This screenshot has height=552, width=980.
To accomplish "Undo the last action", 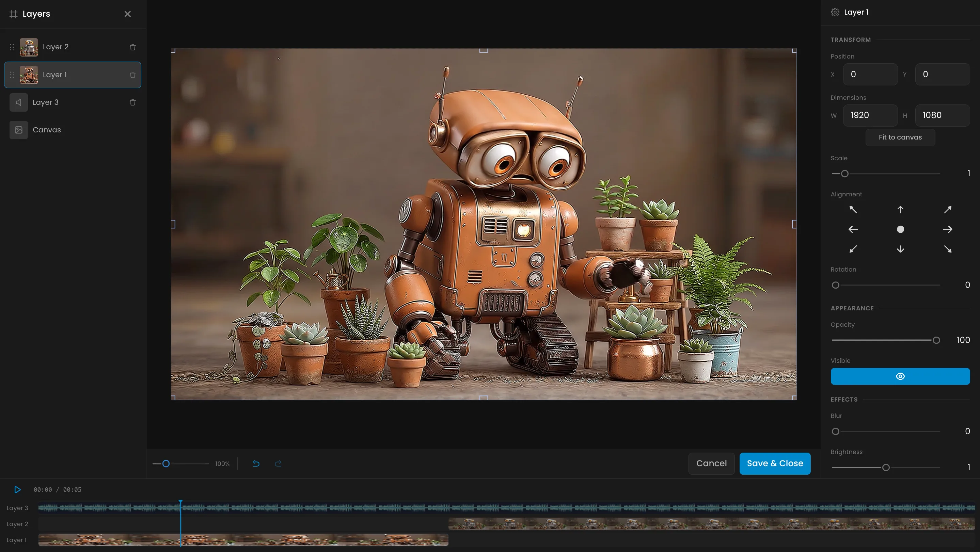I will (256, 464).
